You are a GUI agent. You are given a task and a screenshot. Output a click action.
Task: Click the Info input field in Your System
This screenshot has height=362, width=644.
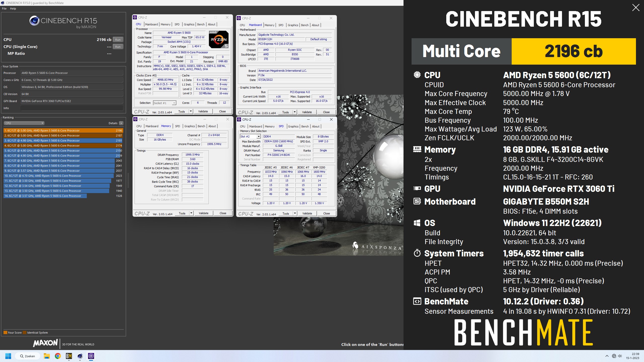[72, 108]
